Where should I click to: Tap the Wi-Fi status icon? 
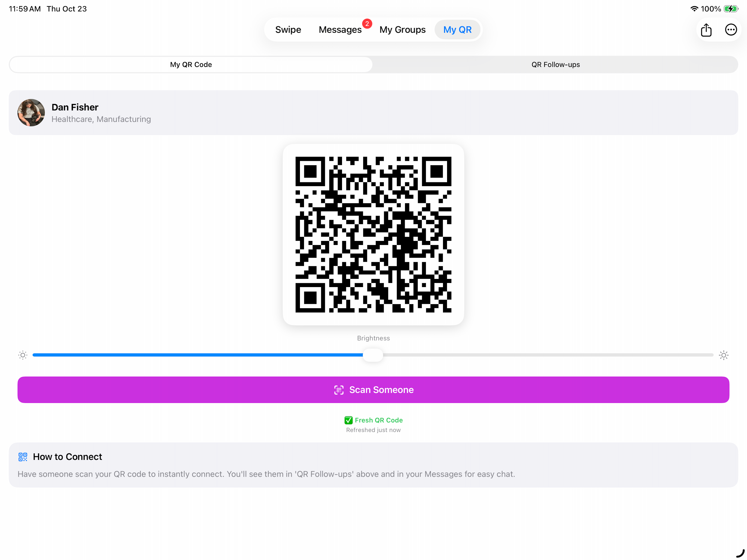694,9
